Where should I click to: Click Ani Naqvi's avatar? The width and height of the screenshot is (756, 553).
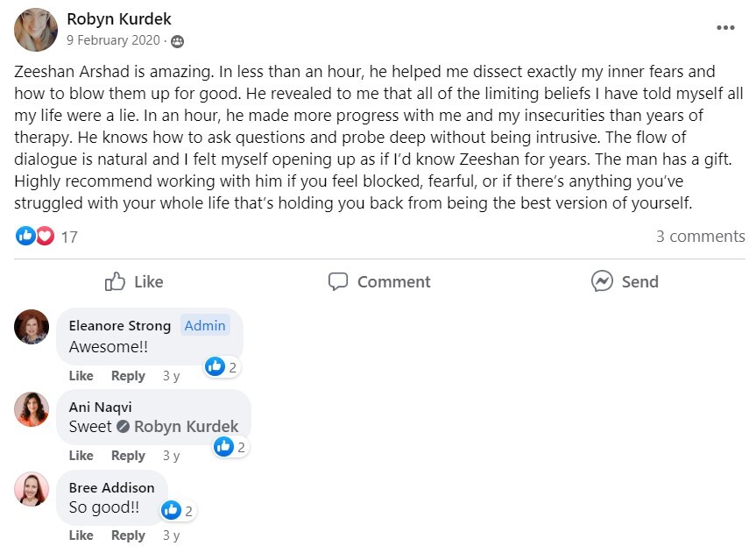(x=32, y=409)
